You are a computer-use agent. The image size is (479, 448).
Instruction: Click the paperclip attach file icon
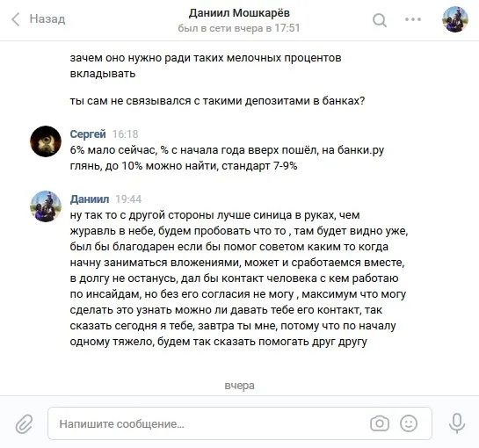[24, 423]
